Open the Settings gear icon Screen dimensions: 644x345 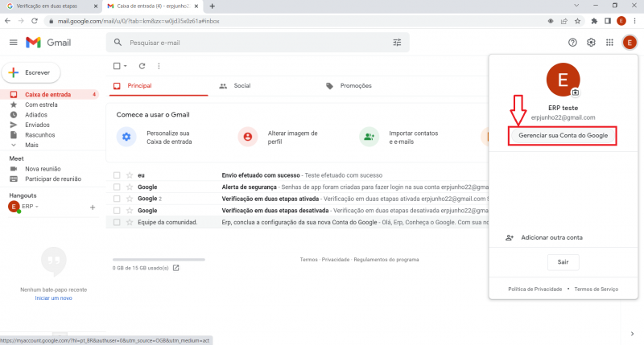[591, 43]
